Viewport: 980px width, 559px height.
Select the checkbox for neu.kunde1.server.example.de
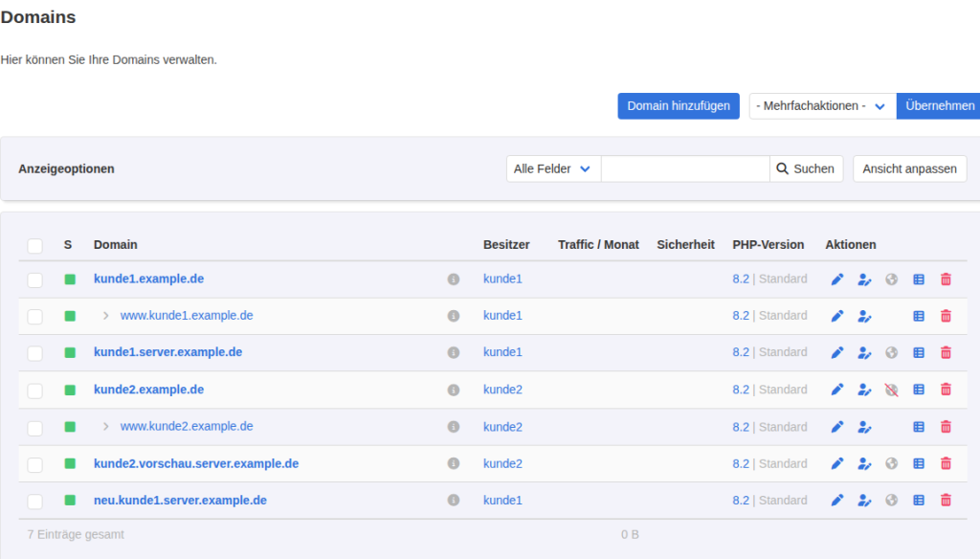click(x=35, y=501)
